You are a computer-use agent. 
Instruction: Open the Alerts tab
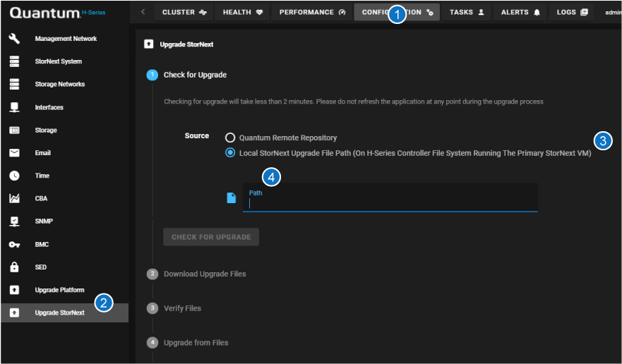(x=520, y=12)
